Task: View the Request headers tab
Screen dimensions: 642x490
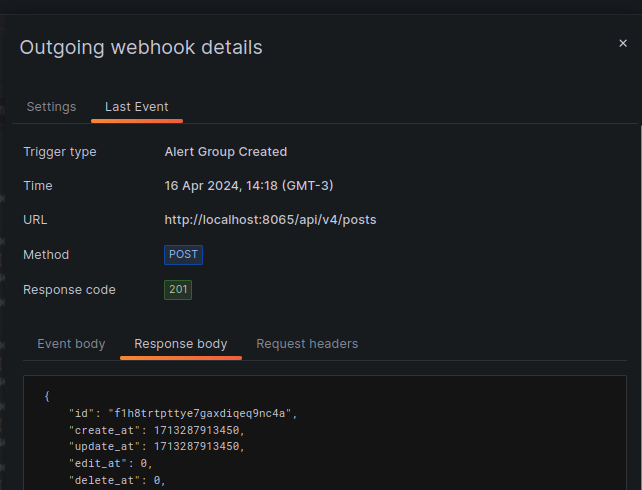Action: point(307,344)
